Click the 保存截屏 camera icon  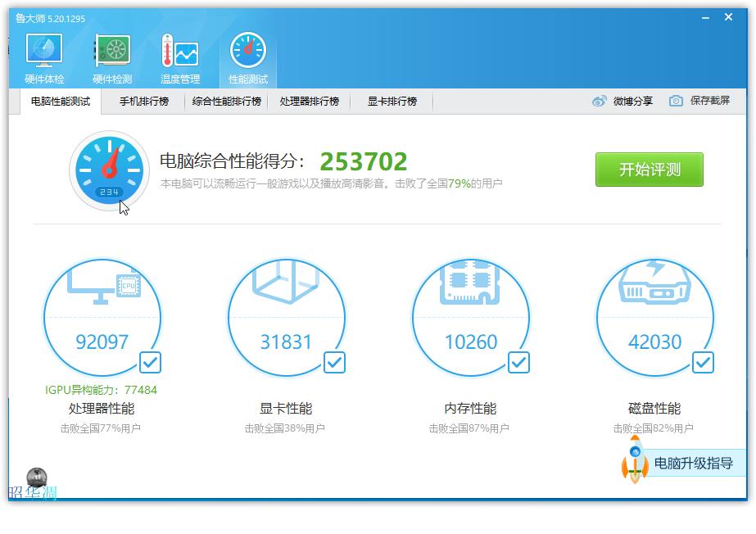676,101
